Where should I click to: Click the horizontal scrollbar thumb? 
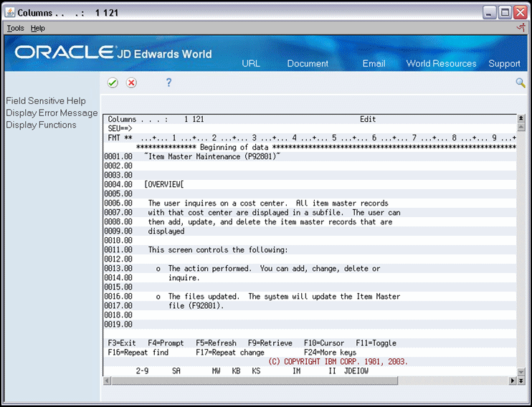(x=255, y=381)
